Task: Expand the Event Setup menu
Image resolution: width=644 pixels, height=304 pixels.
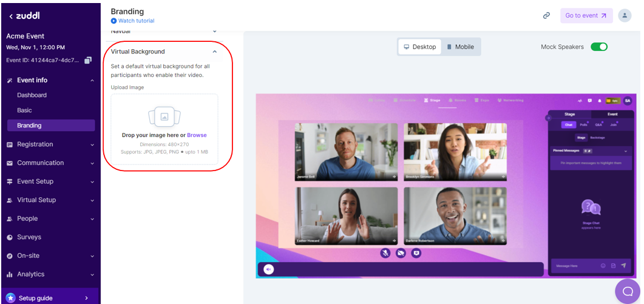Action: pyautogui.click(x=92, y=181)
